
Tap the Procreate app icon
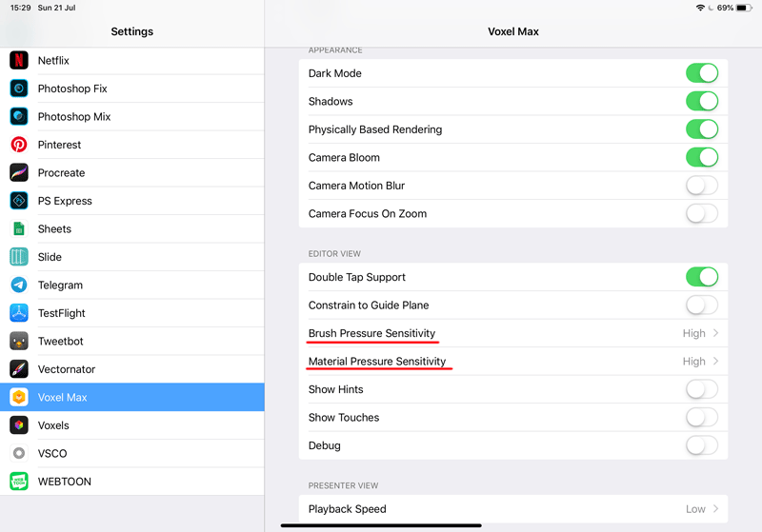19,173
